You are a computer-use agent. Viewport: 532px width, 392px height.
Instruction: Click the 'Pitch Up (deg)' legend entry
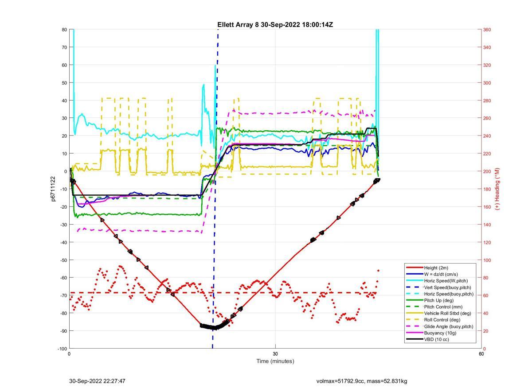coord(438,300)
